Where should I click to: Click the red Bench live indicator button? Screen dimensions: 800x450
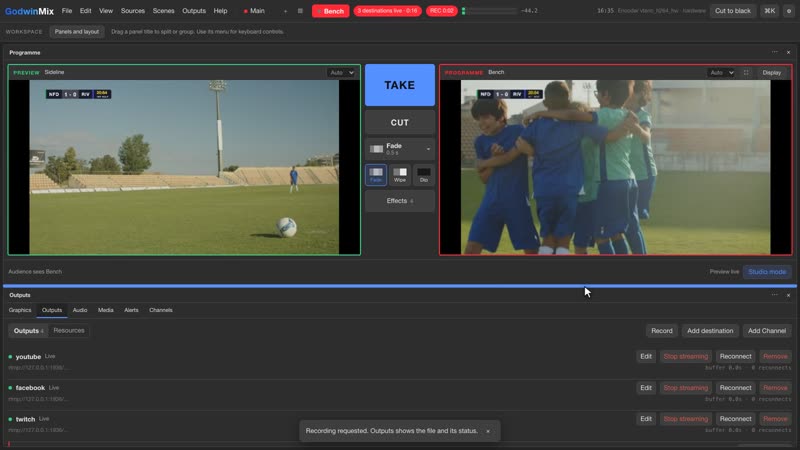331,11
